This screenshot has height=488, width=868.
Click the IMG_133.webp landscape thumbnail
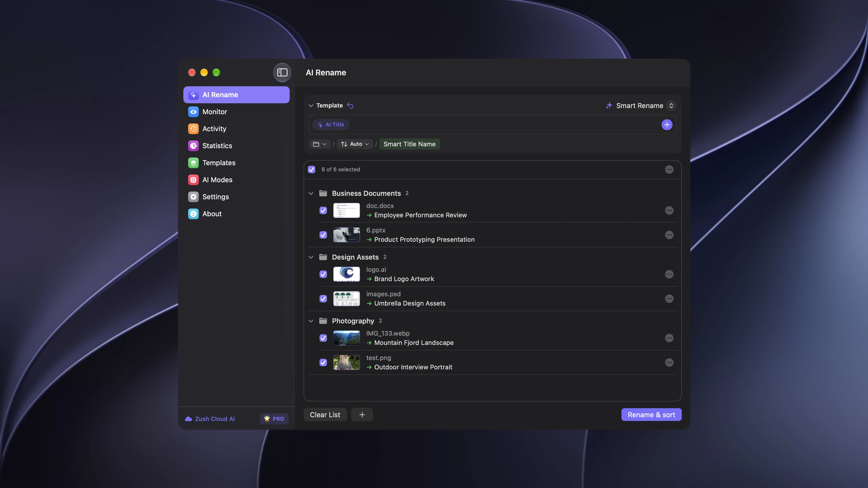coord(346,338)
